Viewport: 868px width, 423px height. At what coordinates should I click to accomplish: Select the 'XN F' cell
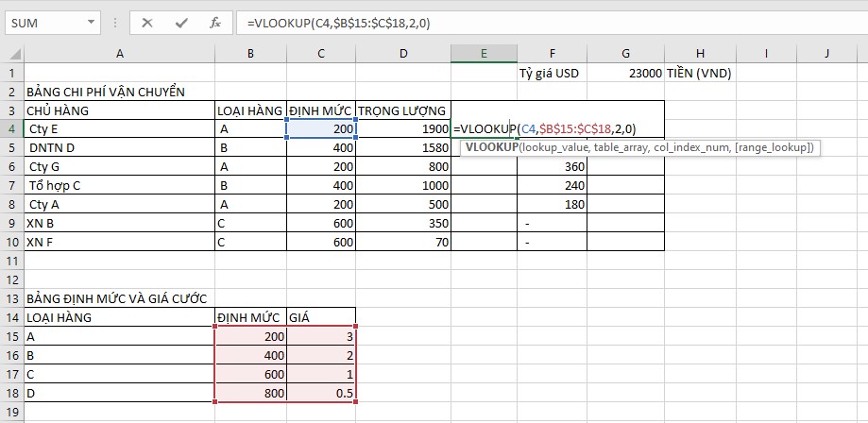tap(120, 242)
